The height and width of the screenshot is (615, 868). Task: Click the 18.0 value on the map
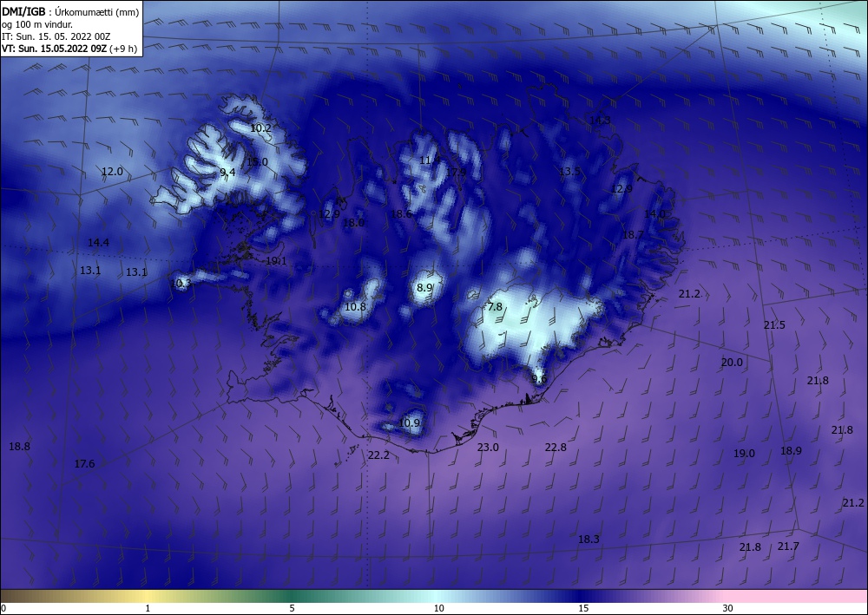pyautogui.click(x=353, y=222)
